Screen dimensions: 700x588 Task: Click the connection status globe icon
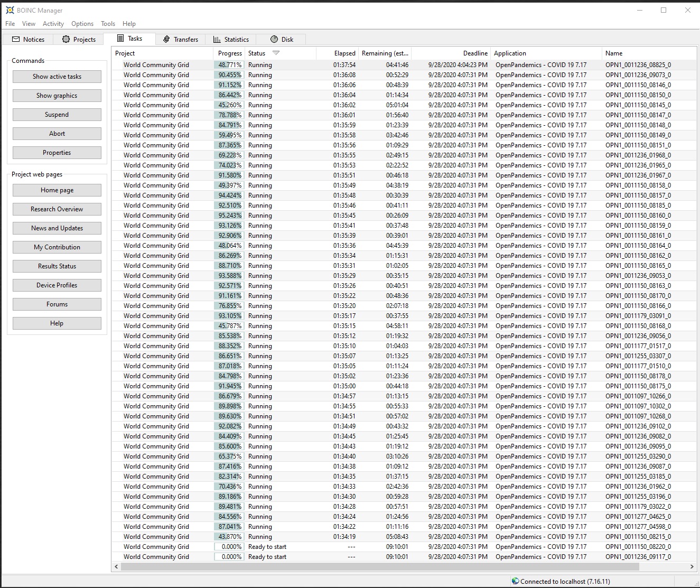[x=515, y=581]
